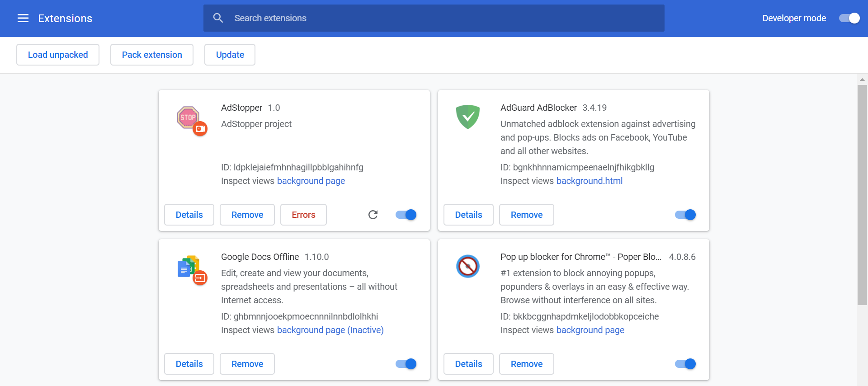Click the scrollbar up arrow
Viewport: 868px width, 386px height.
pos(862,80)
